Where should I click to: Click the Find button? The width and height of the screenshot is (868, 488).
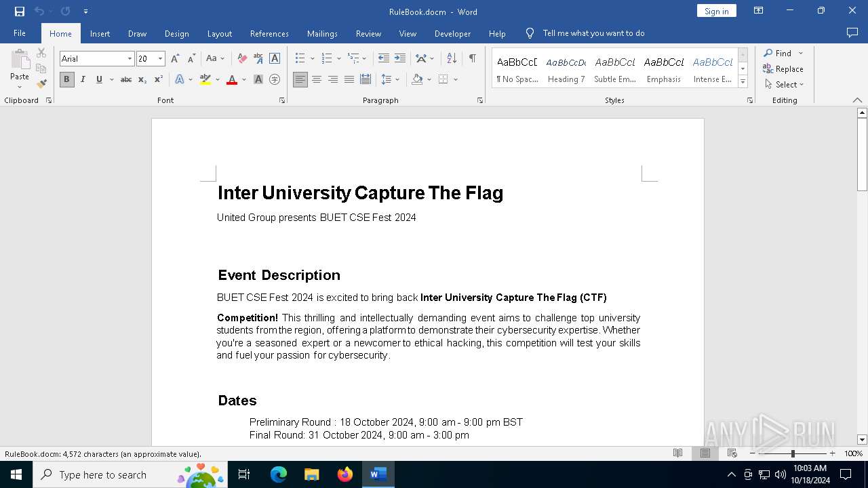(x=777, y=53)
